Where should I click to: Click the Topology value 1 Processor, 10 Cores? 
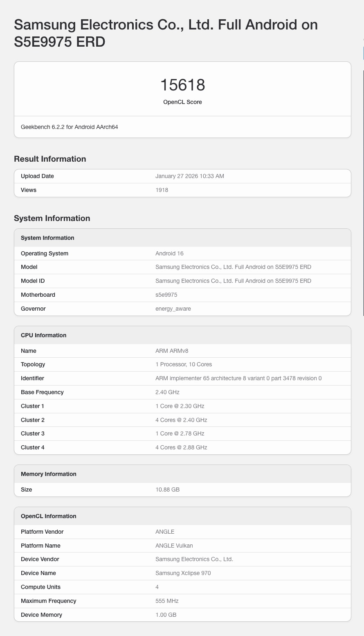tap(184, 364)
